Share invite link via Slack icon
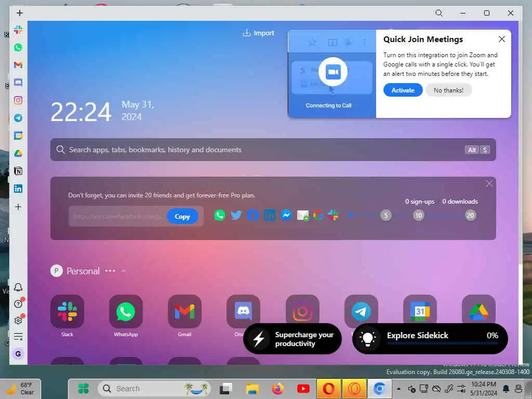The width and height of the screenshot is (532, 399). click(x=333, y=215)
